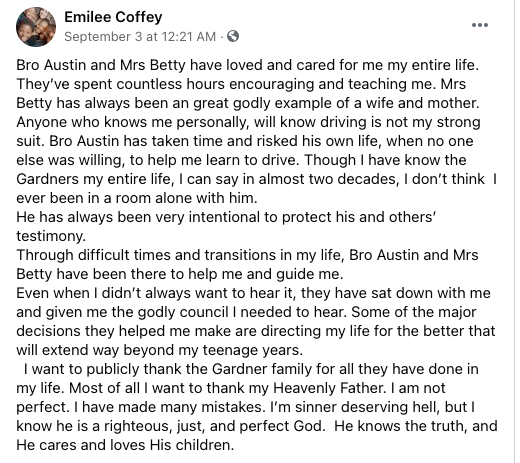The image size is (520, 463).
Task: Click the line mentioning 'godly council I needed'
Action: coord(246,312)
